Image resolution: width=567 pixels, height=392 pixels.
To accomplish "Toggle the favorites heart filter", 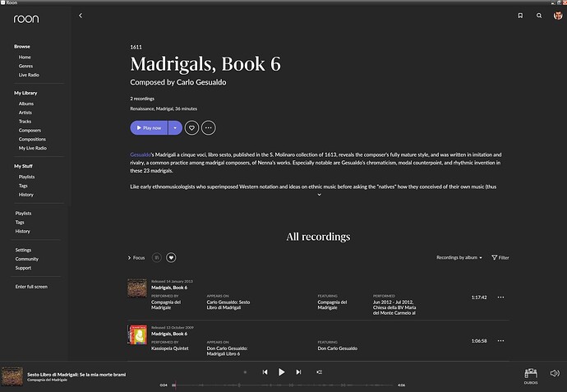I will coord(171,257).
